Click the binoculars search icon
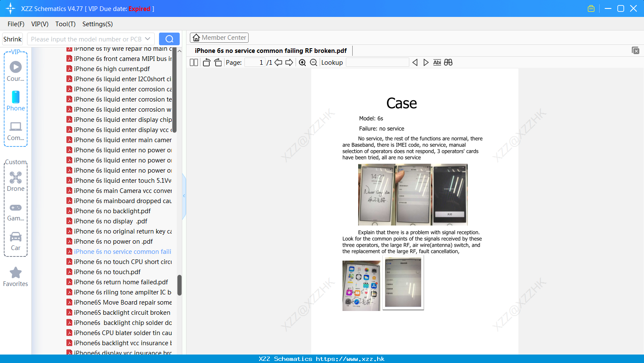 coord(448,63)
